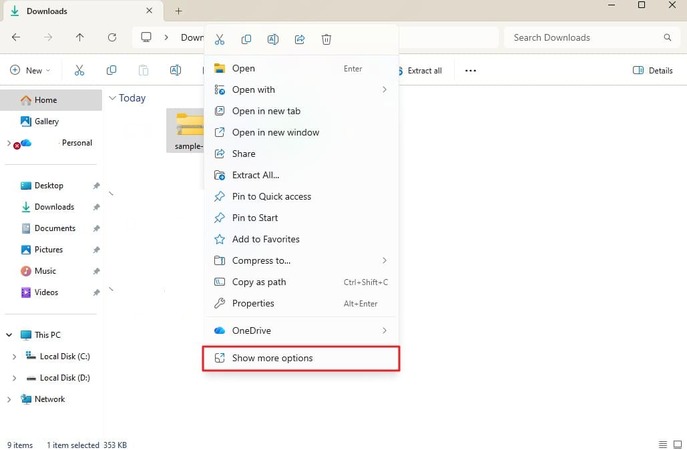The image size is (687, 450).
Task: Expand the Network tree node
Action: pyautogui.click(x=9, y=400)
